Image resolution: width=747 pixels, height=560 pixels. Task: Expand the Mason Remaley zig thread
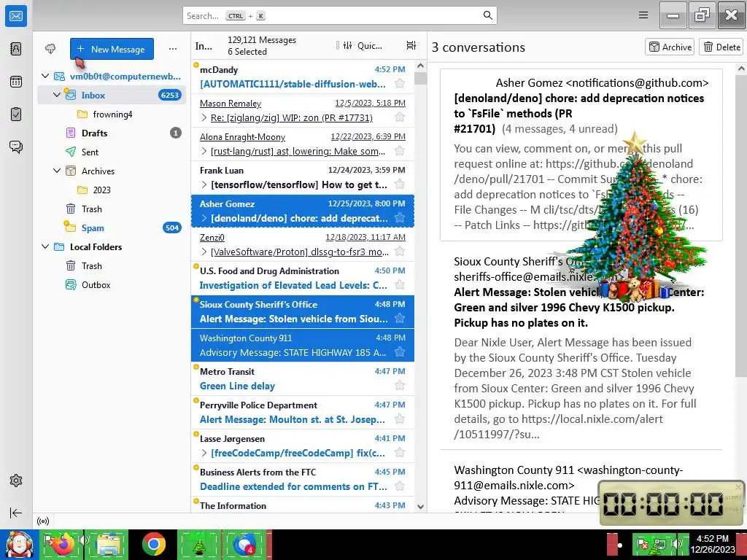point(204,117)
